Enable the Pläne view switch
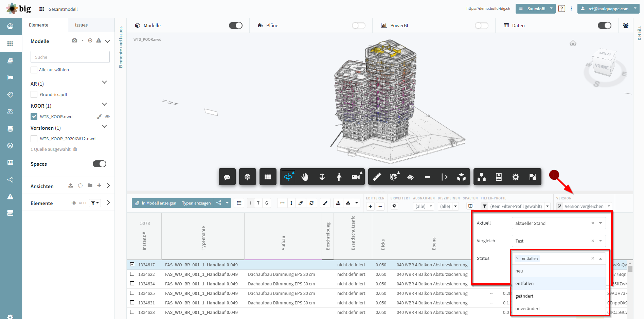This screenshot has height=319, width=644. point(359,25)
